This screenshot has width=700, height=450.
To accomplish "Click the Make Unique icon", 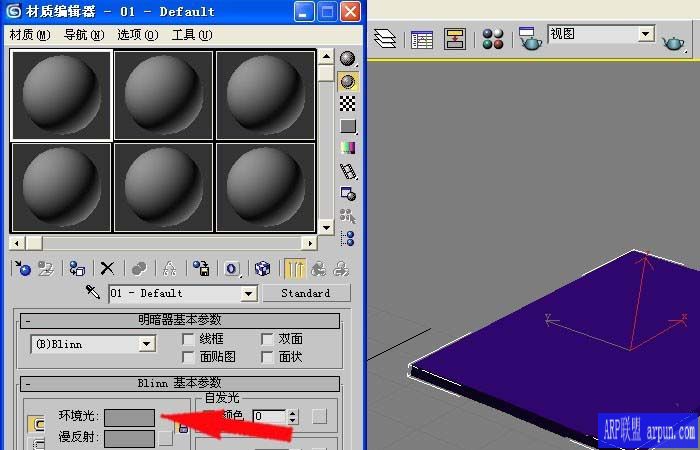I will [169, 268].
